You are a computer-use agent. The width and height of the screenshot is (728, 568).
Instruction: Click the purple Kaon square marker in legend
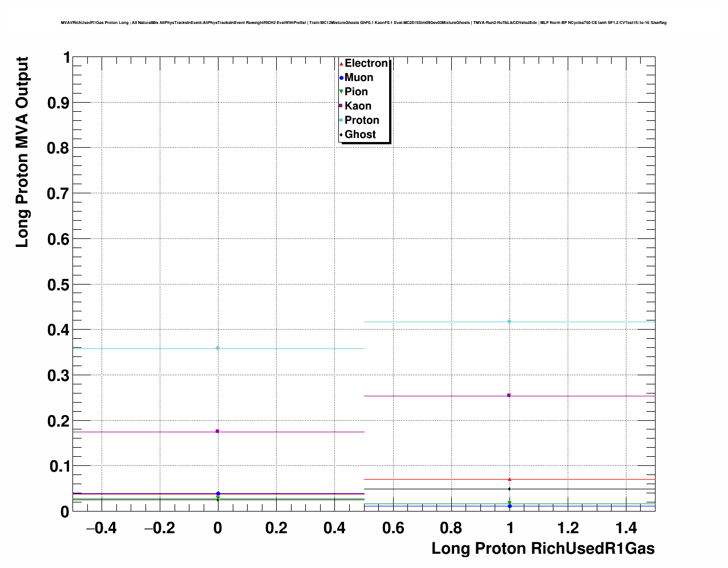pos(341,106)
